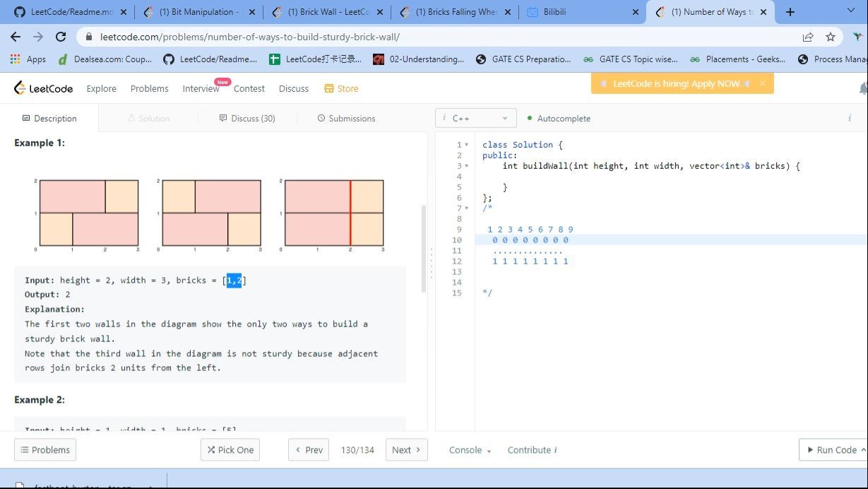The width and height of the screenshot is (868, 489).
Task: Click the description panel scrollbar
Action: click(424, 247)
